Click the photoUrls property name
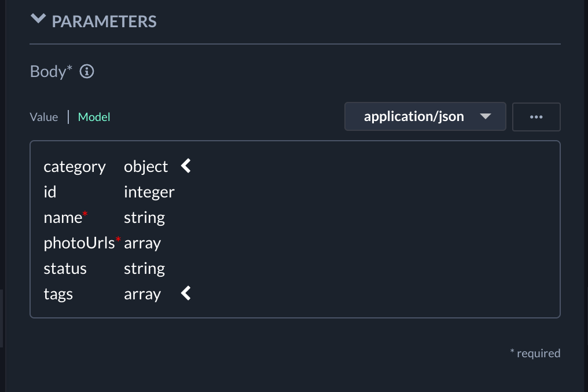This screenshot has width=588, height=392. [x=79, y=243]
